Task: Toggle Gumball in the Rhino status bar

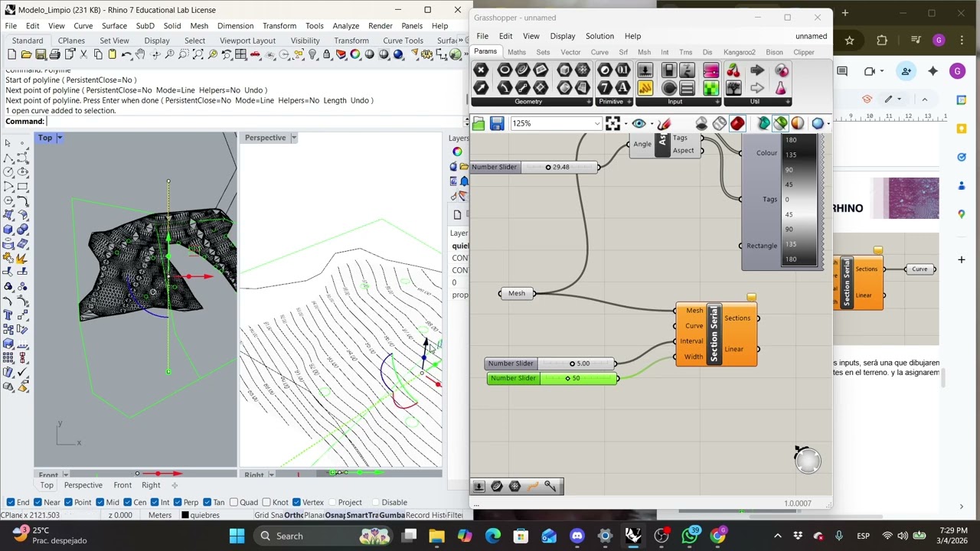Action: [x=392, y=515]
